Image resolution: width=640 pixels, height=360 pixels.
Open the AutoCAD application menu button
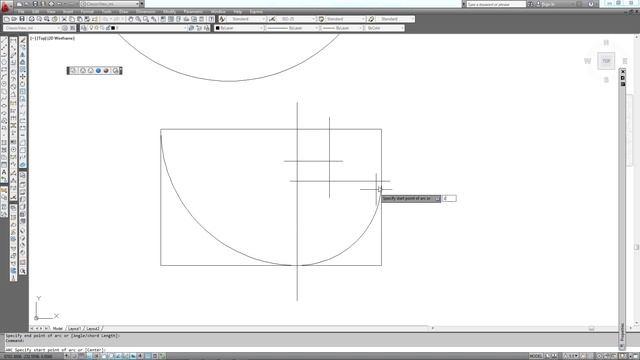tap(6, 7)
